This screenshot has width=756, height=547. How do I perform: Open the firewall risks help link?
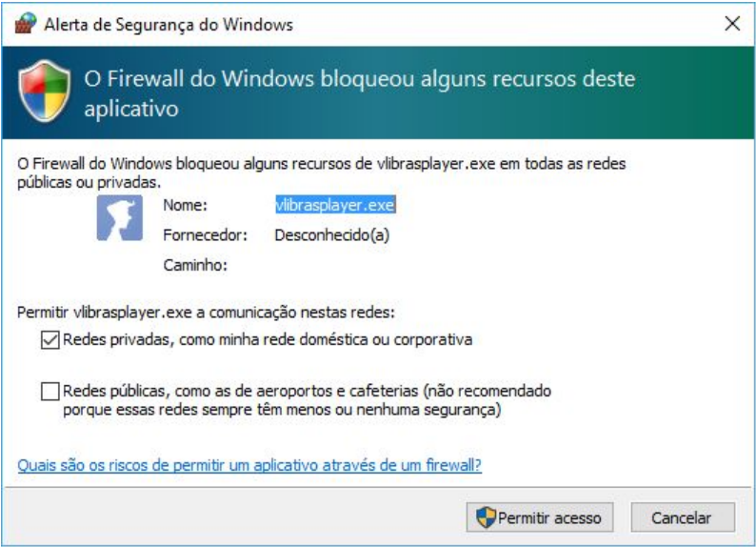(249, 465)
